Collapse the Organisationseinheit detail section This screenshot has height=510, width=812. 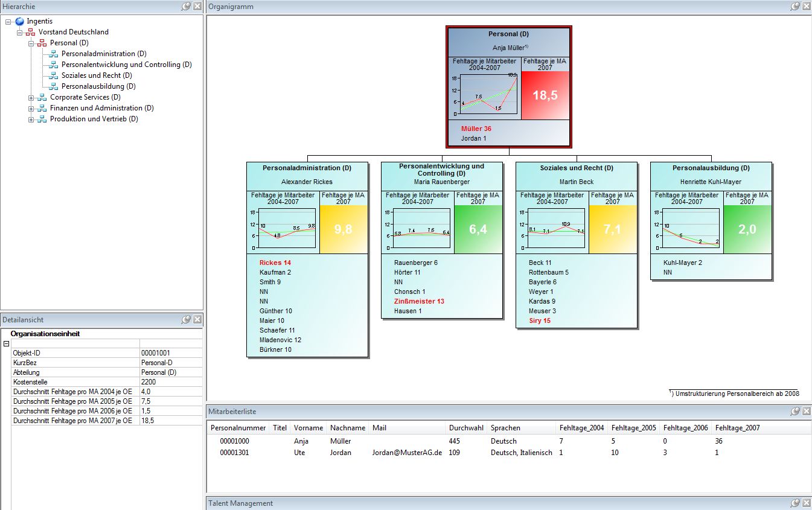point(6,343)
